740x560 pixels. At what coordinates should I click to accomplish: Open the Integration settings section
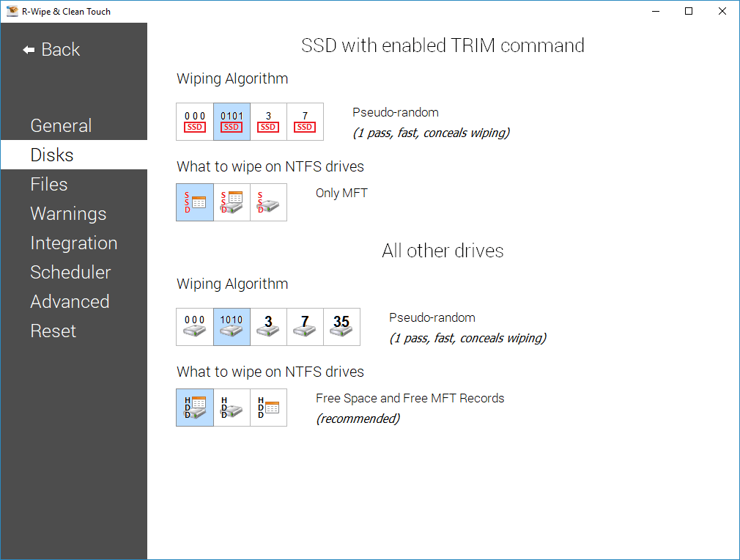tap(73, 243)
